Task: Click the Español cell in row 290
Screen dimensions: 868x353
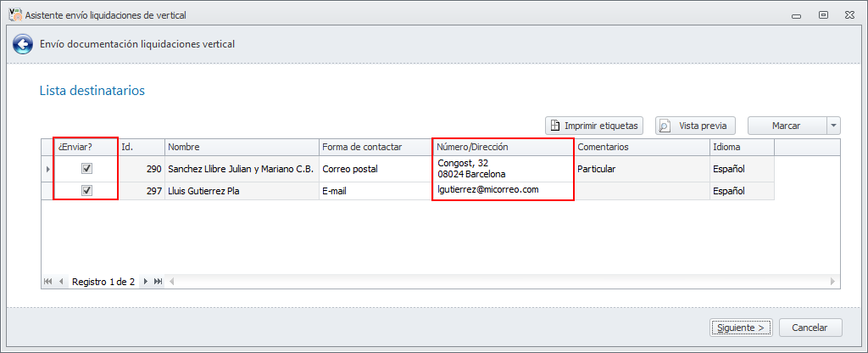Action: [743, 169]
